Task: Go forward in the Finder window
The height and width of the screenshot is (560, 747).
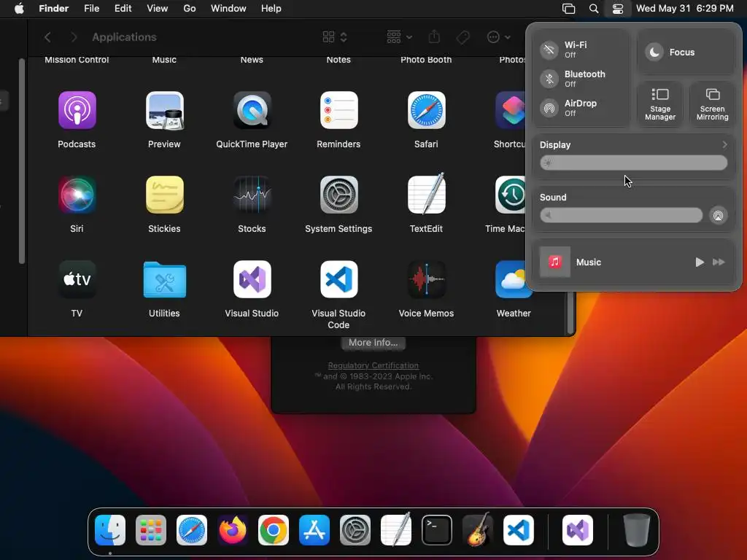Action: 74,36
